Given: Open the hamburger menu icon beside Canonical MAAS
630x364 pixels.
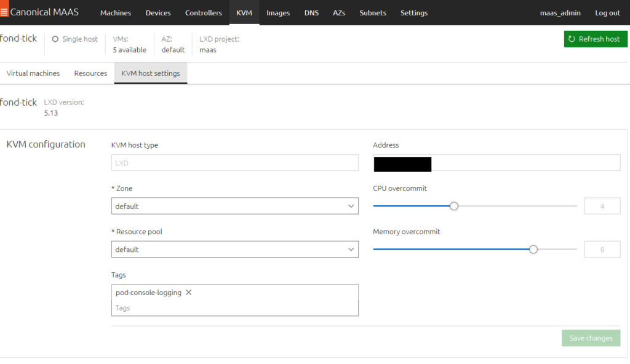Looking at the screenshot, I should [x=4, y=12].
